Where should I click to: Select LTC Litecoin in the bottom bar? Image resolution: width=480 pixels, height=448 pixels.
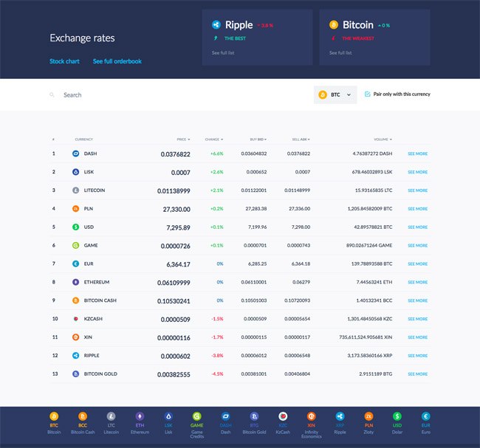click(111, 423)
